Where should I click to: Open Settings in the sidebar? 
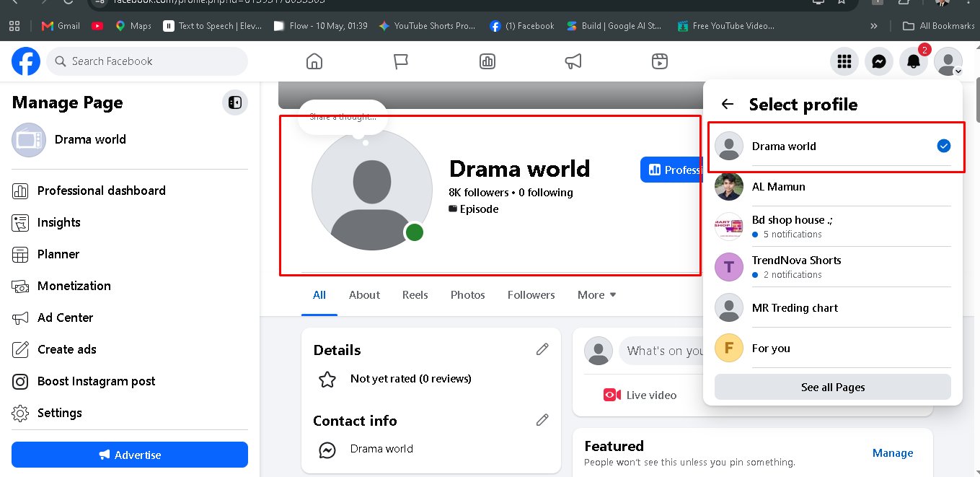click(130, 413)
